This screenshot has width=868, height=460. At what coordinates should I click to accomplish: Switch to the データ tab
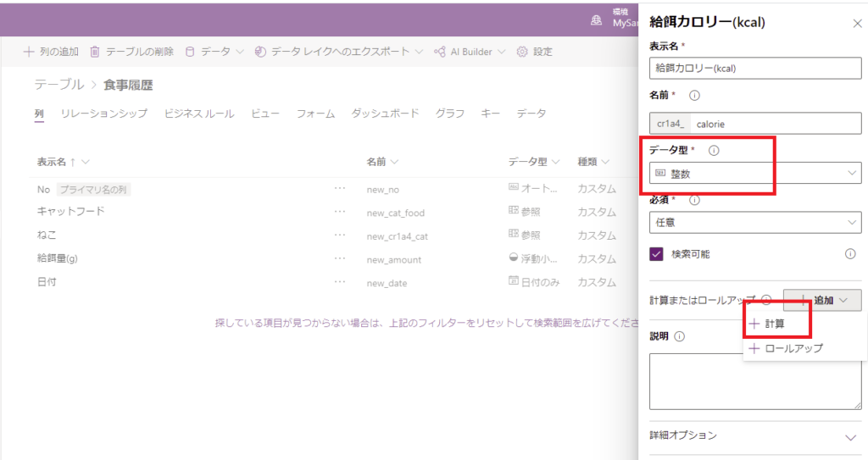pos(531,114)
